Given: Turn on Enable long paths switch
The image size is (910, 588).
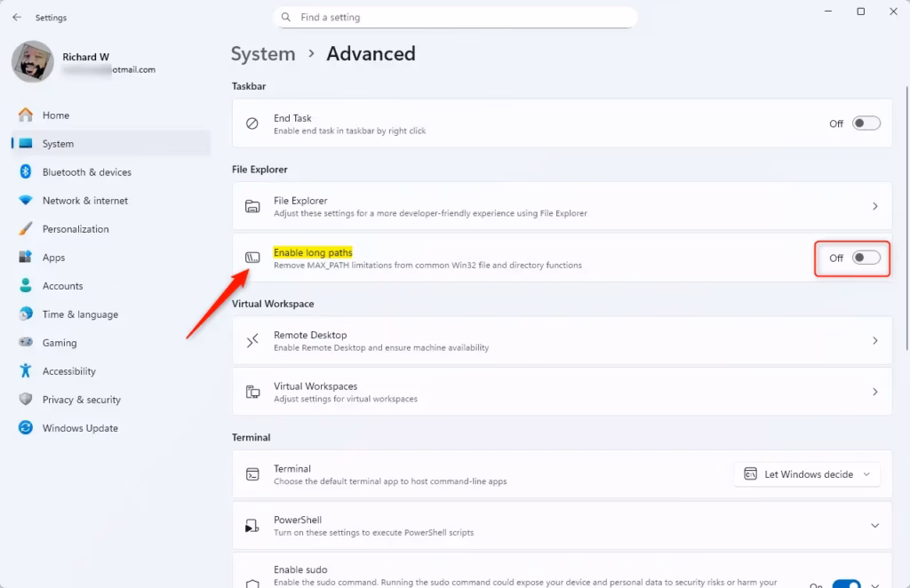Looking at the screenshot, I should (866, 258).
